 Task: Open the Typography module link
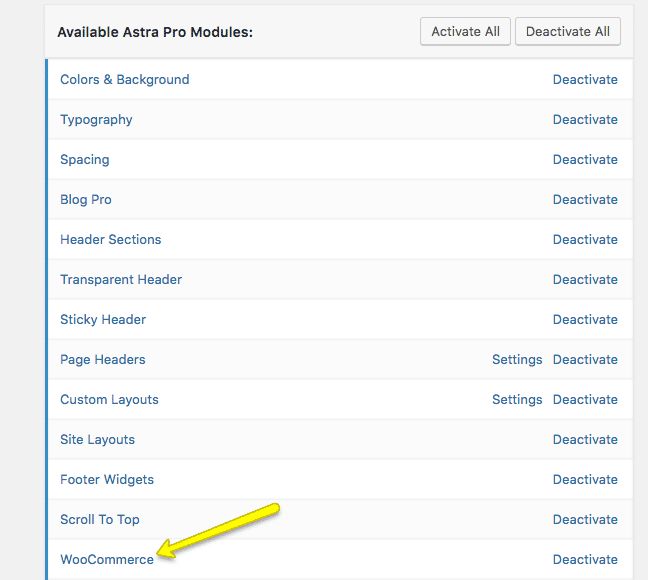coord(96,119)
